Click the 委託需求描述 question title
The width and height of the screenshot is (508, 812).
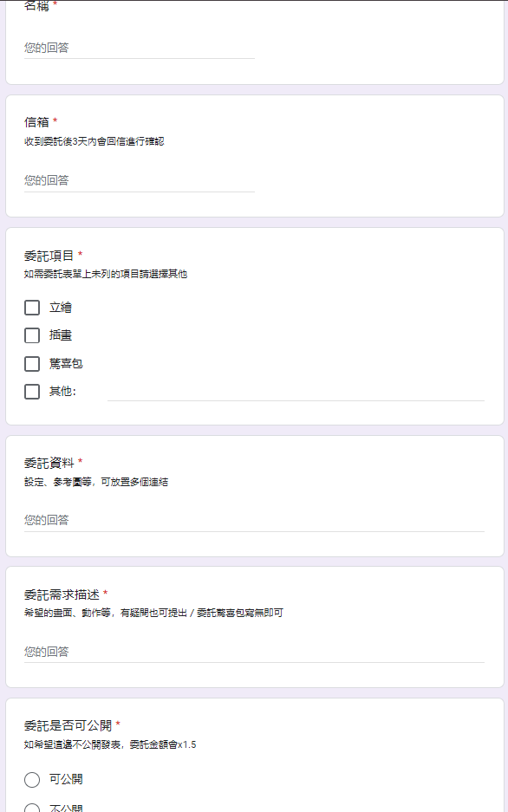tap(62, 594)
